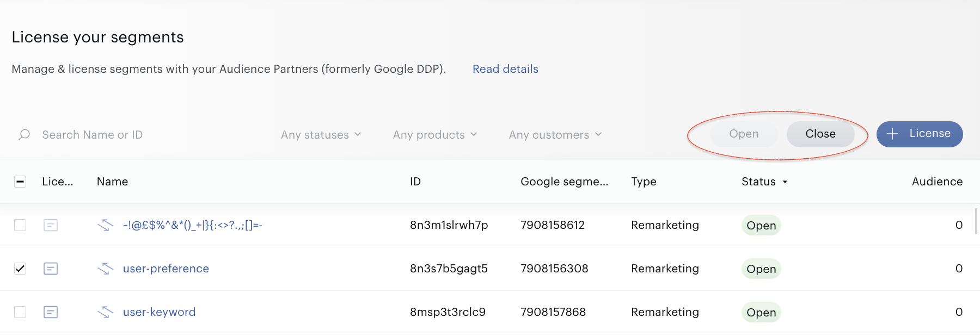This screenshot has height=336, width=980.
Task: Click the Lice... column header
Action: 58,182
